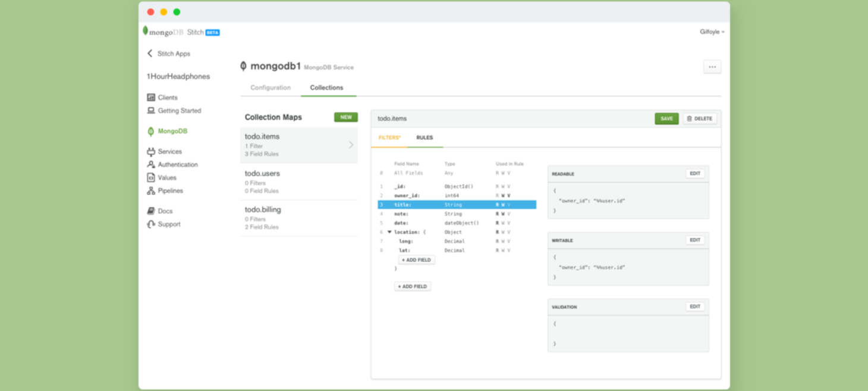Select the owner_id field row

point(457,195)
